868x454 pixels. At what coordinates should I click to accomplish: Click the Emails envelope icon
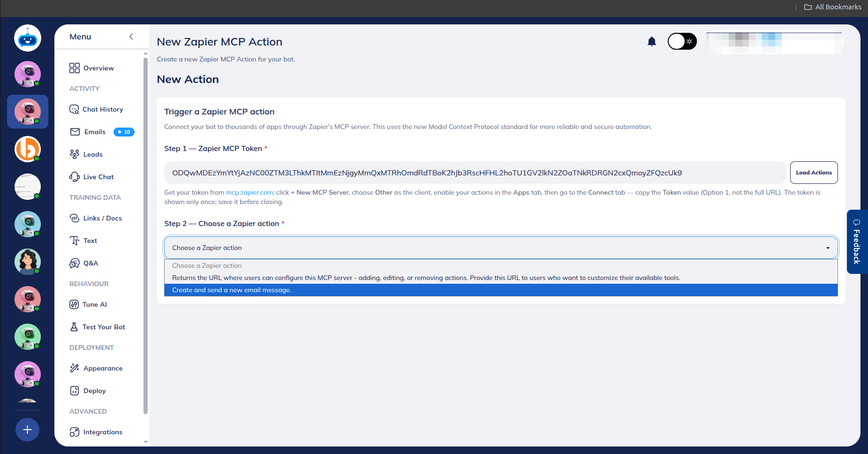pos(75,132)
